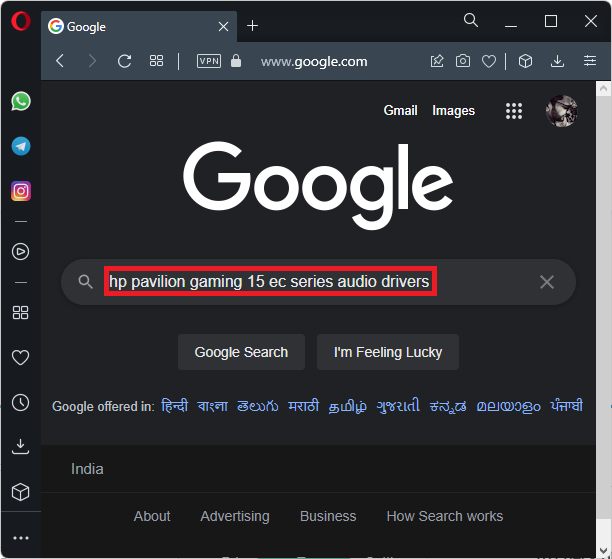Open the sidebar Player icon

coord(20,251)
